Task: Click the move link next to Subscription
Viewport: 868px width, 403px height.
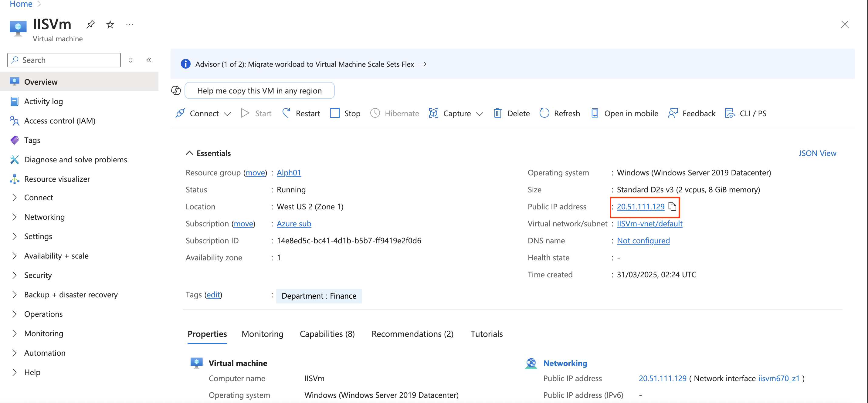Action: click(x=243, y=223)
